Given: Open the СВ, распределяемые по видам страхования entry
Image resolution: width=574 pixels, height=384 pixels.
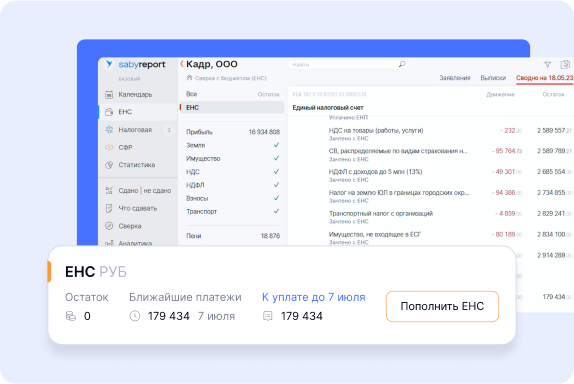Looking at the screenshot, I should (x=398, y=151).
